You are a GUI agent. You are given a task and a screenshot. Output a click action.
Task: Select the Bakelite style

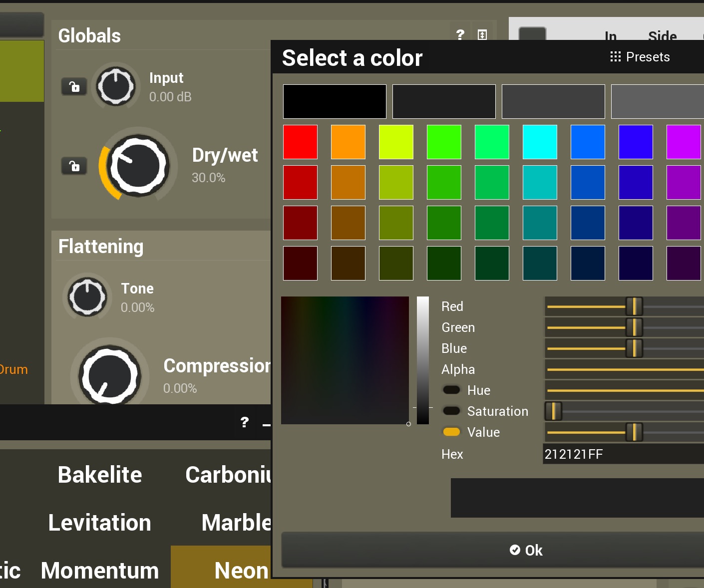100,475
